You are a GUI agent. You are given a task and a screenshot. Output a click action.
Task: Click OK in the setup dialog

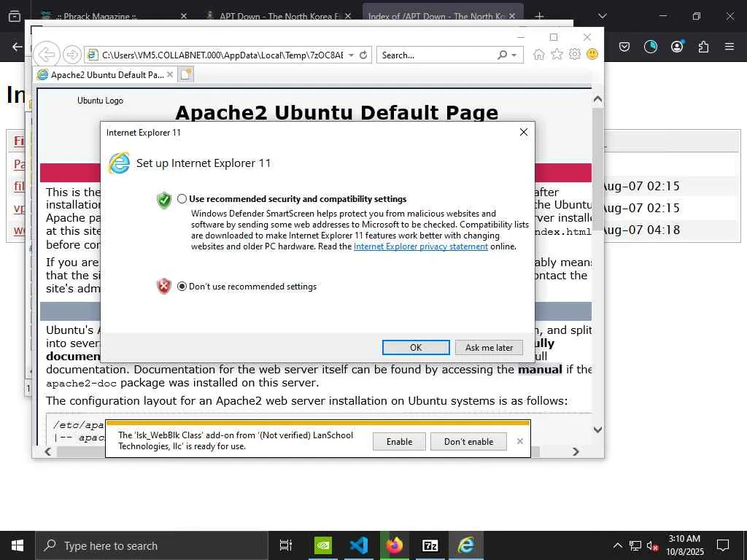(x=416, y=348)
